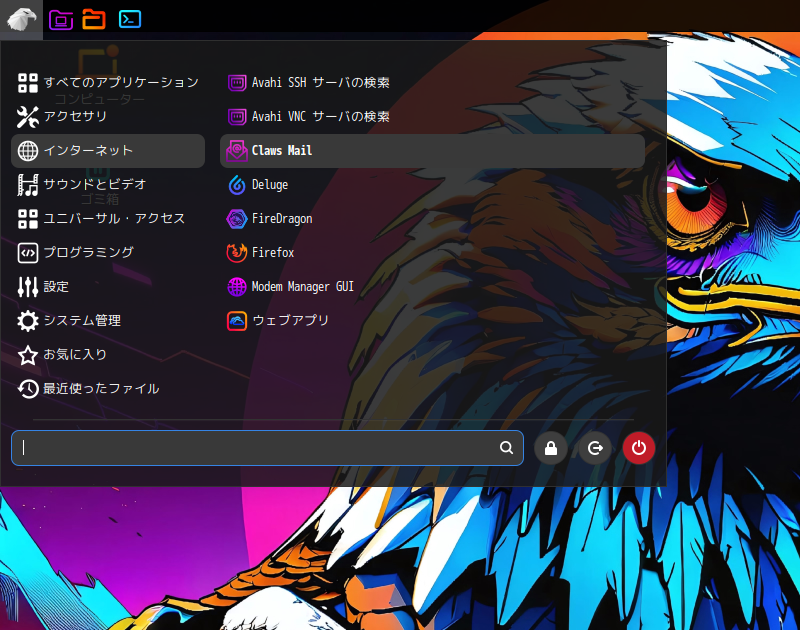Click the Claws Mail envelope icon
This screenshot has height=630, width=800.
(x=237, y=151)
